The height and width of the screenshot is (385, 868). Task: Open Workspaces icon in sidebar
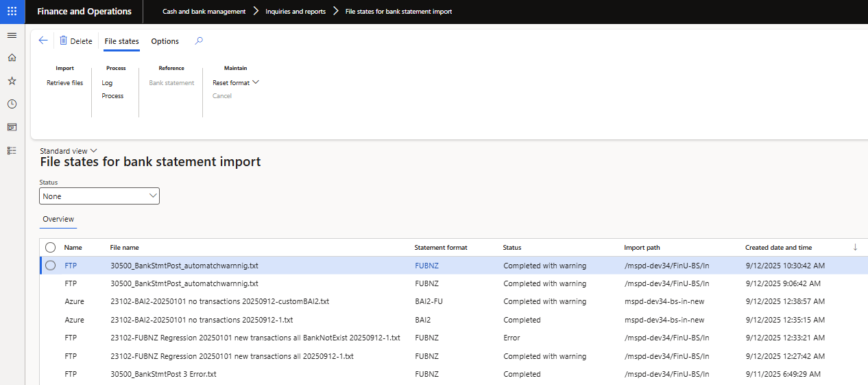pos(12,127)
